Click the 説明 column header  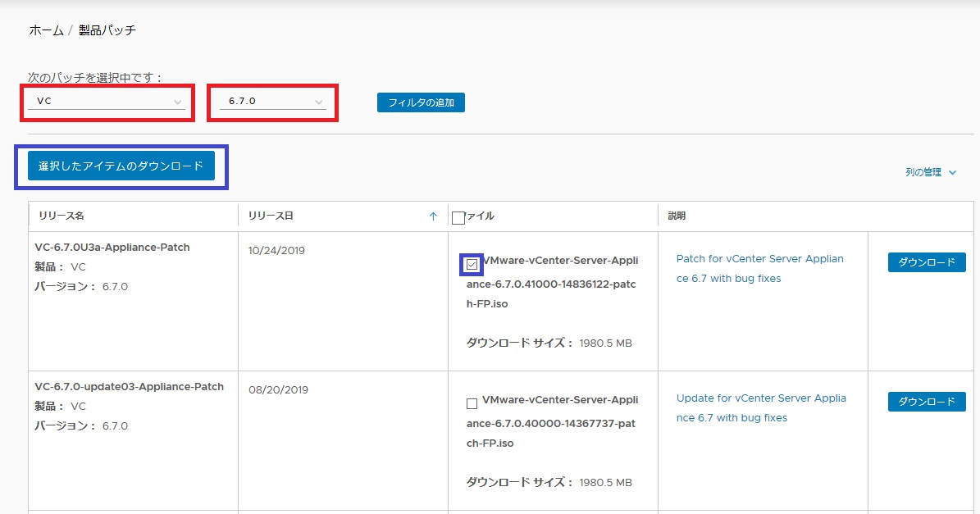pos(677,216)
